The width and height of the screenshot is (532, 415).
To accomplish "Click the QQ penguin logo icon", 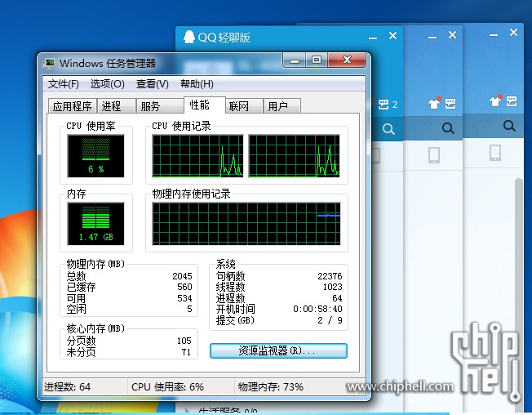I will (x=189, y=37).
